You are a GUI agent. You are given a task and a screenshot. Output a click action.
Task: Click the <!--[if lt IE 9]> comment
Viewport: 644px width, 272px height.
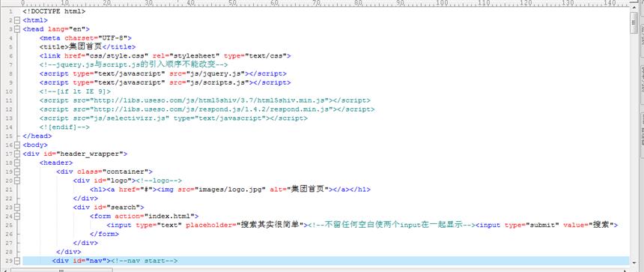click(75, 91)
